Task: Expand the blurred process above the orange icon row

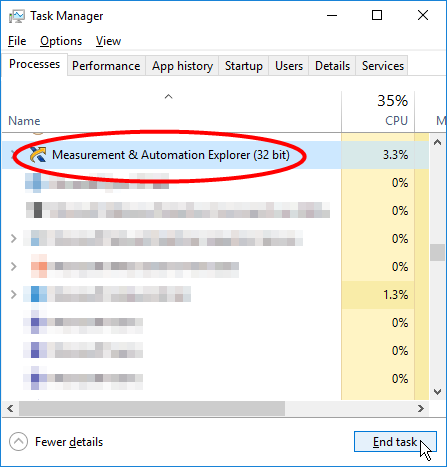Action: [x=14, y=238]
